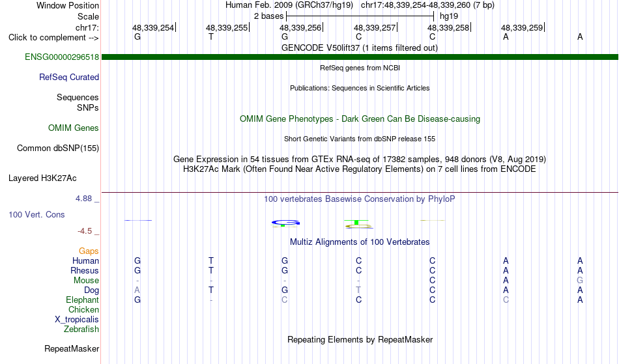
Task: Click the OMIM Genes track label
Action: [73, 128]
